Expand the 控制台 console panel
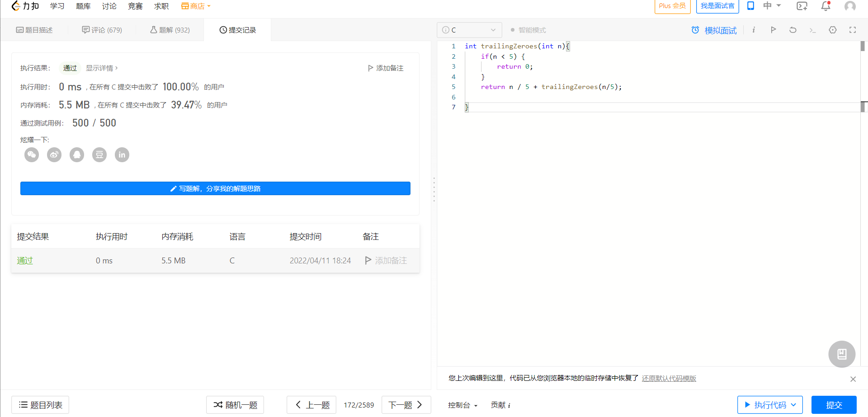 click(462, 405)
